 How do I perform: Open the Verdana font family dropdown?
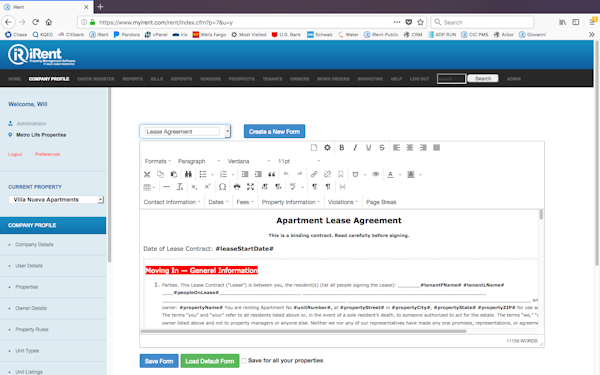coord(249,161)
